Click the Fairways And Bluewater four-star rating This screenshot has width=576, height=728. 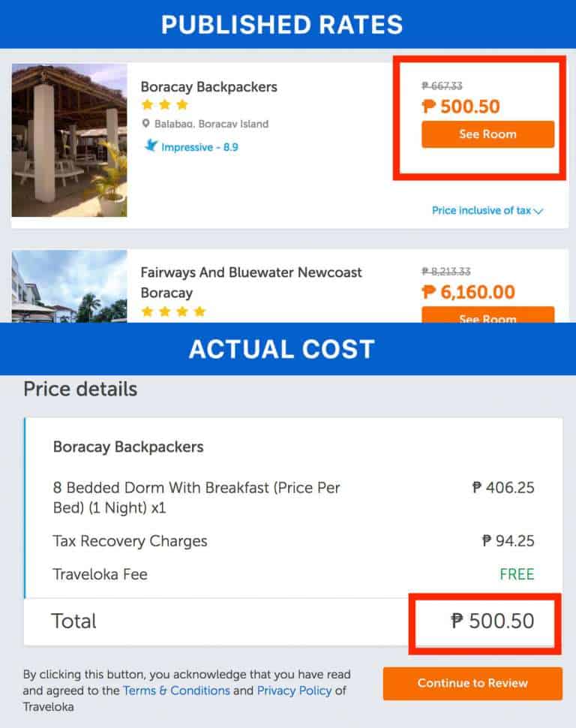point(172,311)
